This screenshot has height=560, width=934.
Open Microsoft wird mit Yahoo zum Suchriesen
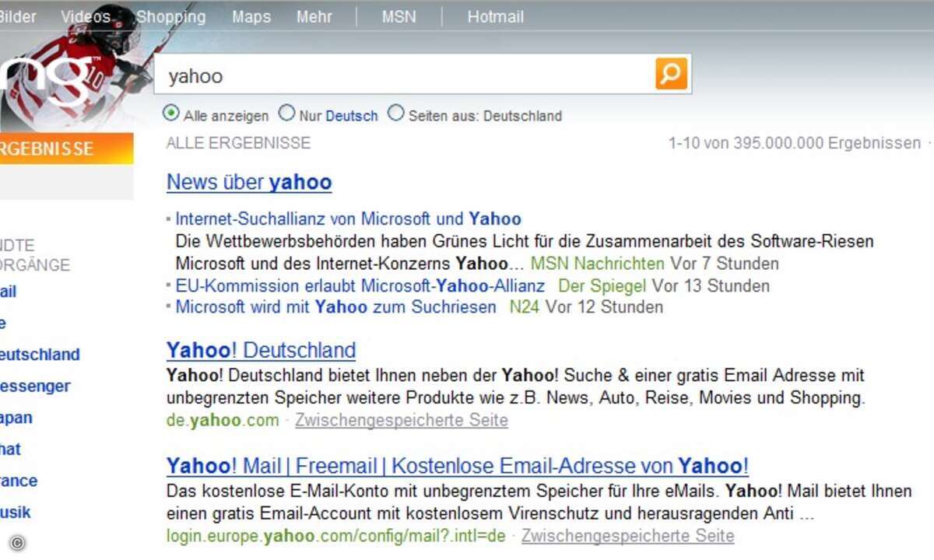click(335, 306)
